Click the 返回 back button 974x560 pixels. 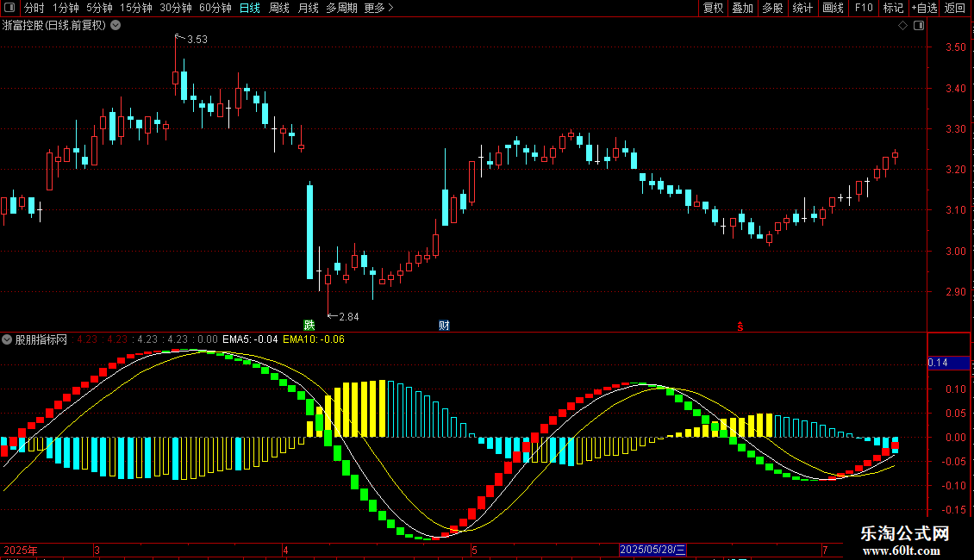tap(955, 8)
